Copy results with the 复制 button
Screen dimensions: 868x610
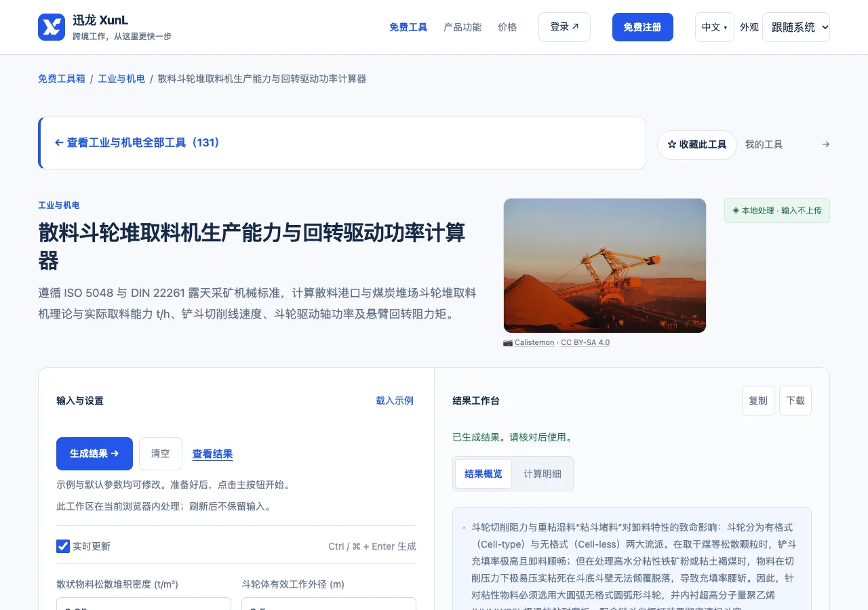tap(758, 401)
